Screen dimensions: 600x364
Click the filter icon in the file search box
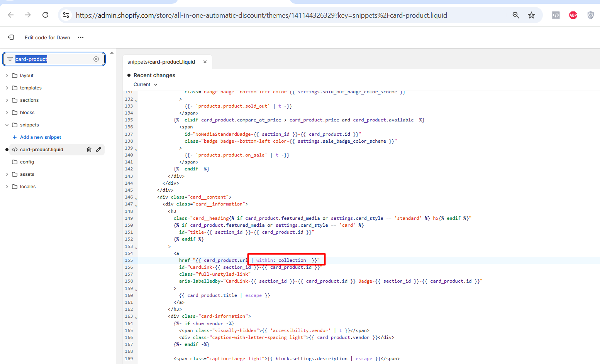[x=10, y=59]
